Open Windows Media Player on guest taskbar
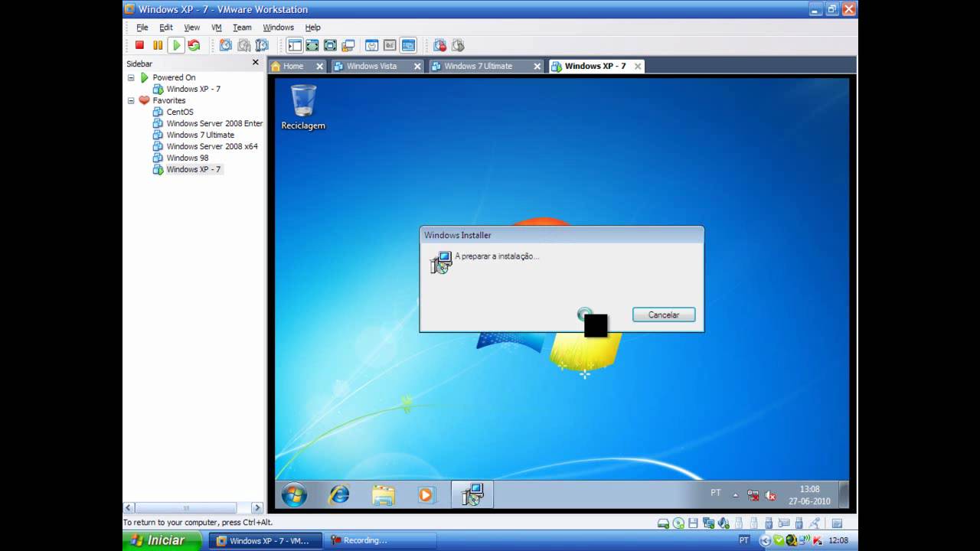 pyautogui.click(x=426, y=494)
